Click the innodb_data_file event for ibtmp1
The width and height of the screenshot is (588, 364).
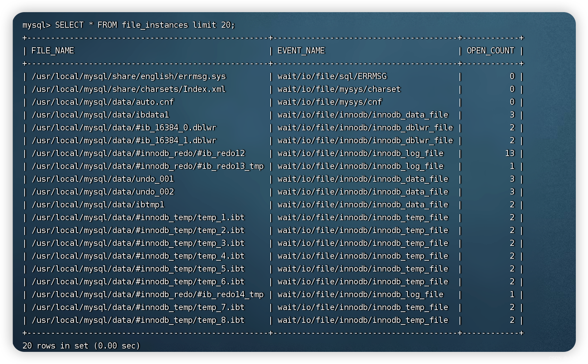[363, 205]
